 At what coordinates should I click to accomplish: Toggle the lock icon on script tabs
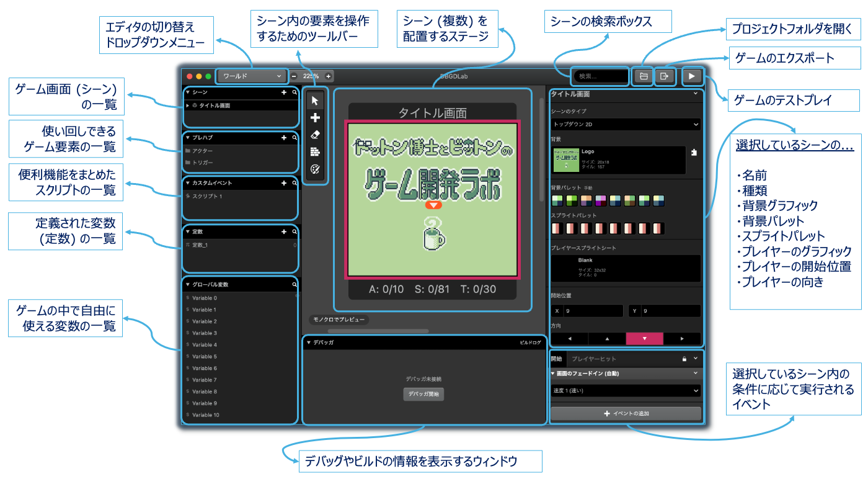point(684,359)
